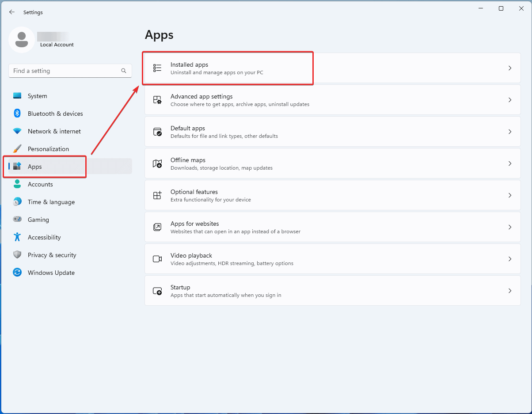532x414 pixels.
Task: Click the Offline maps icon
Action: 157,163
